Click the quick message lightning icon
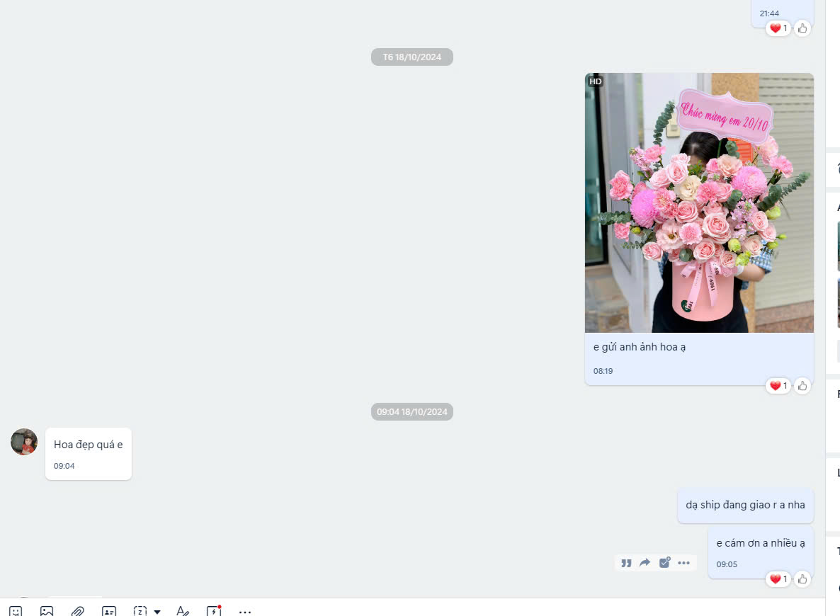This screenshot has width=840, height=616. click(214, 611)
